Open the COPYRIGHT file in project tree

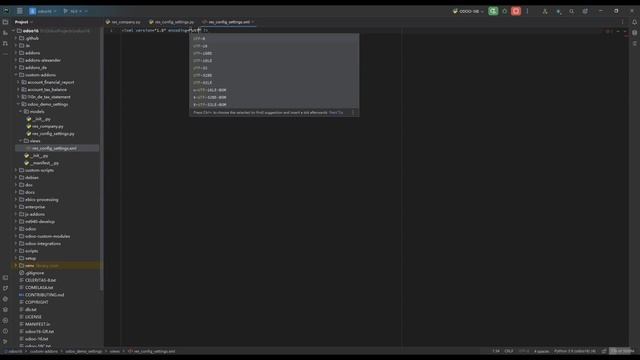[36, 302]
